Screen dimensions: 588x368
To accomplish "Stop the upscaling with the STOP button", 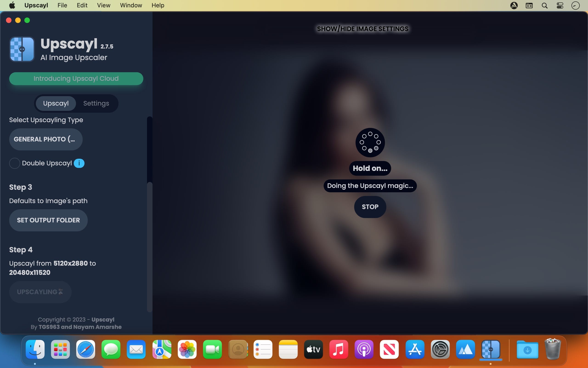I will point(370,207).
